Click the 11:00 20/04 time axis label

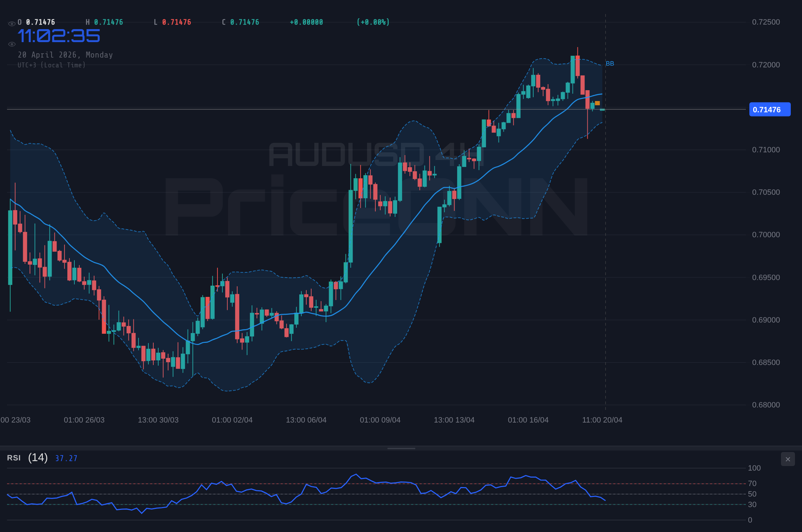coord(602,420)
